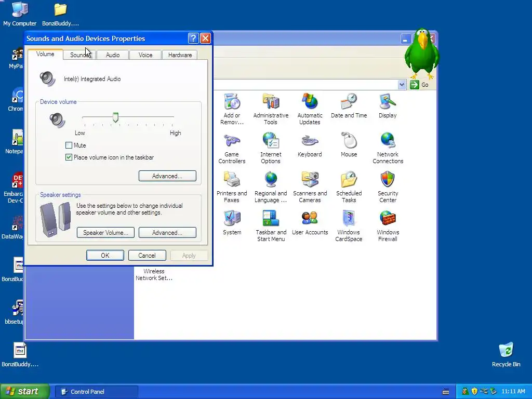The height and width of the screenshot is (399, 532).
Task: Select BonziBuddy folder on desktop
Action: 60,14
